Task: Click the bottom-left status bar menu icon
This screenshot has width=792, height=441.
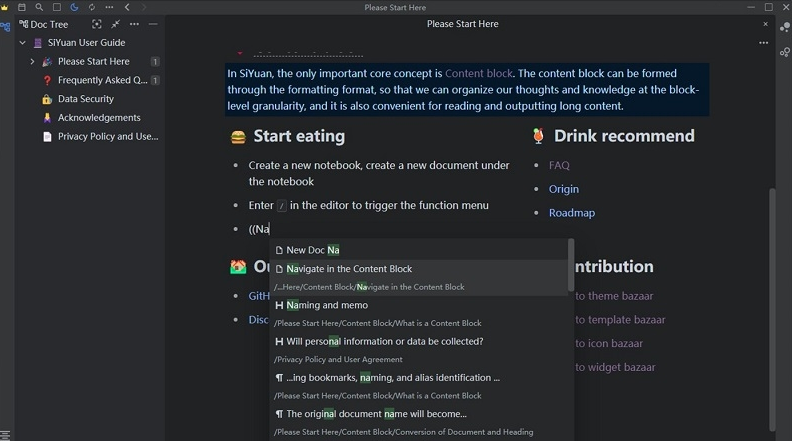Action: point(5,435)
